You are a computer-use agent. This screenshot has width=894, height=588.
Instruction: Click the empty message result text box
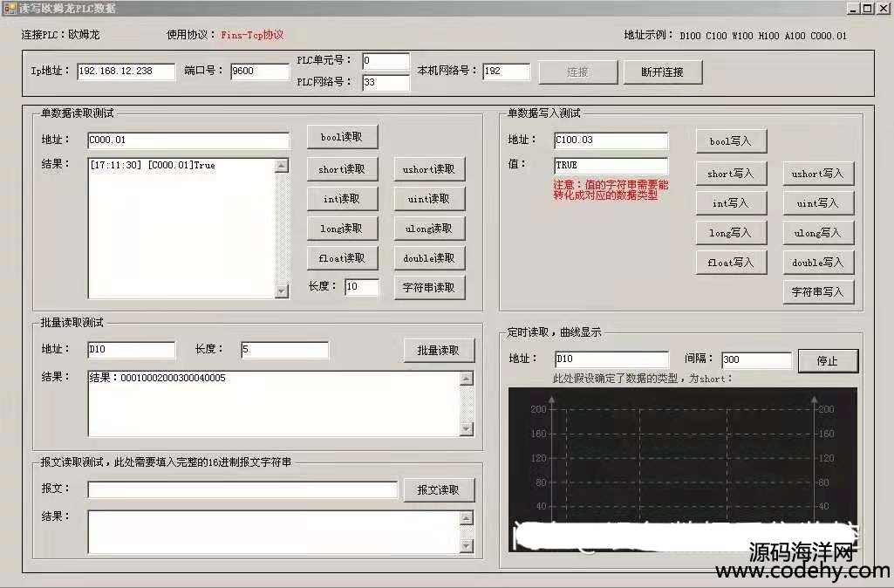274,531
